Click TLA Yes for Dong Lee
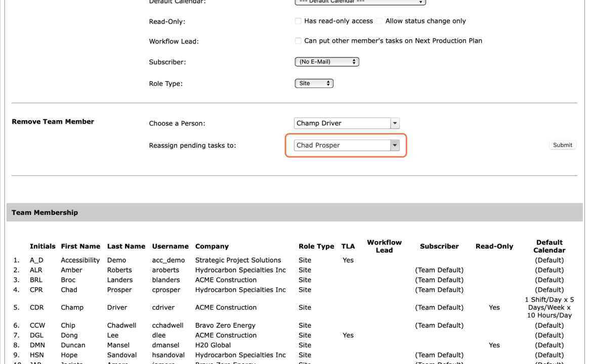Screen dimensions: 592x364 348,335
